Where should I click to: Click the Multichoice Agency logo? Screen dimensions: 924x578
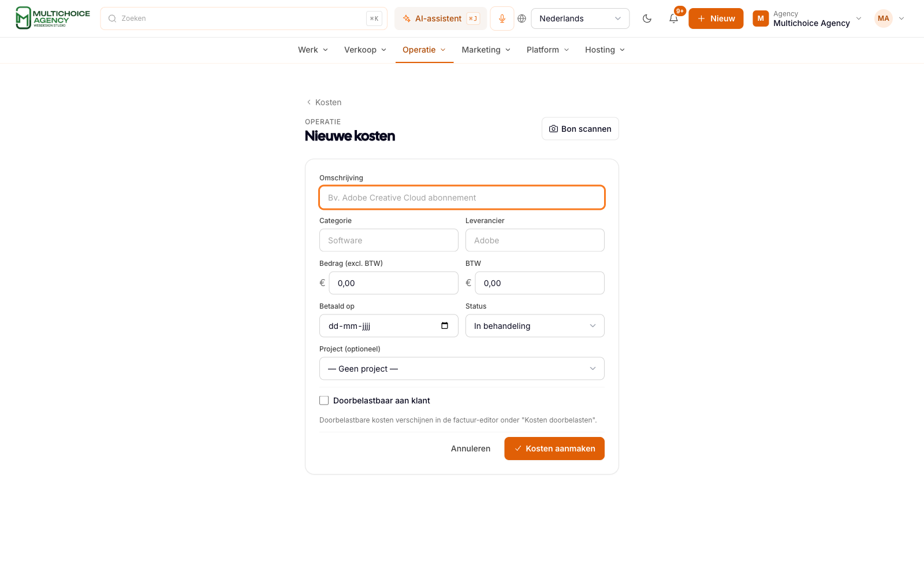point(53,18)
